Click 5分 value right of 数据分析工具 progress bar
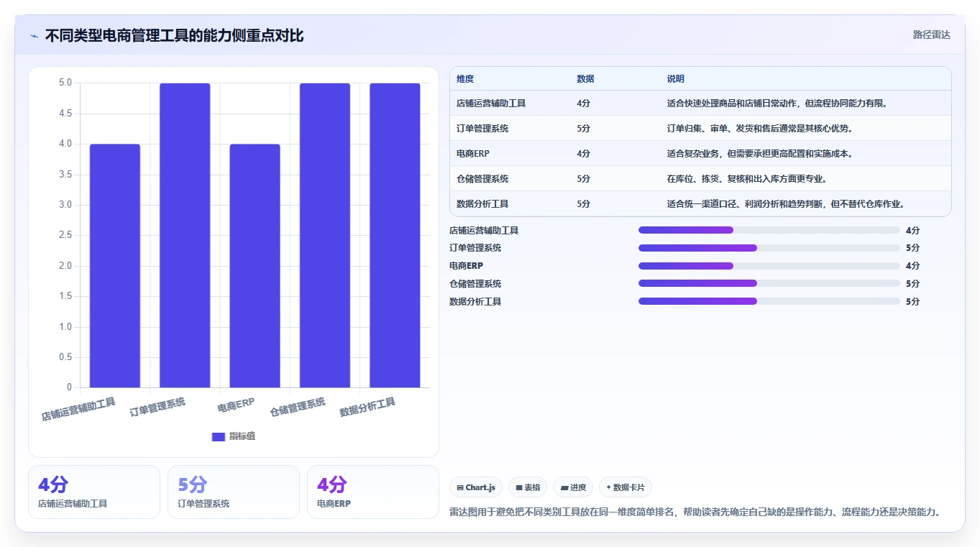 912,302
